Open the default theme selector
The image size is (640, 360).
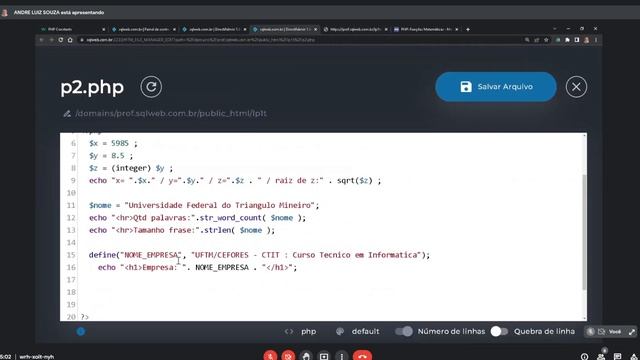tap(358, 331)
